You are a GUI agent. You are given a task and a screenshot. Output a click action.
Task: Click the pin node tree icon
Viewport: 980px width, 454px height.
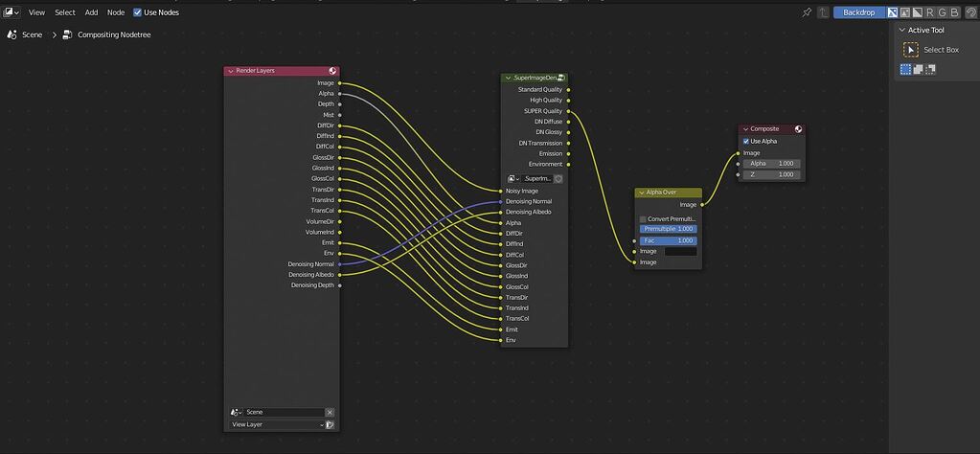click(x=807, y=12)
